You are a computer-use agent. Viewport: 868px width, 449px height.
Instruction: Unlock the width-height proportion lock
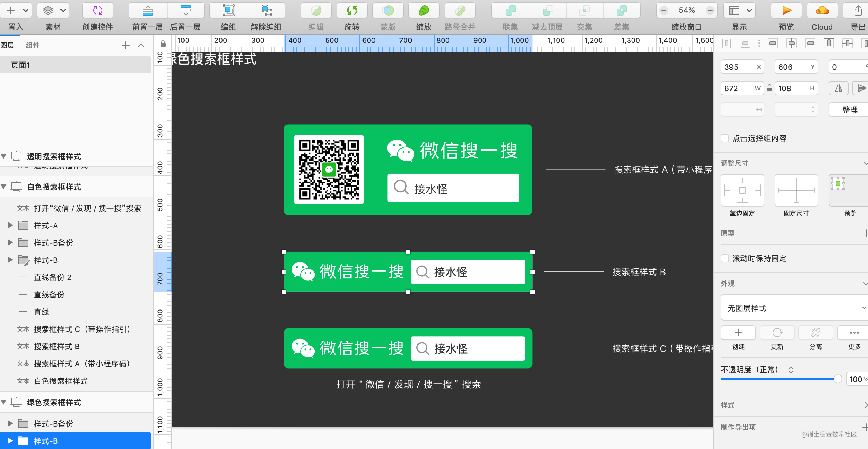click(x=770, y=88)
